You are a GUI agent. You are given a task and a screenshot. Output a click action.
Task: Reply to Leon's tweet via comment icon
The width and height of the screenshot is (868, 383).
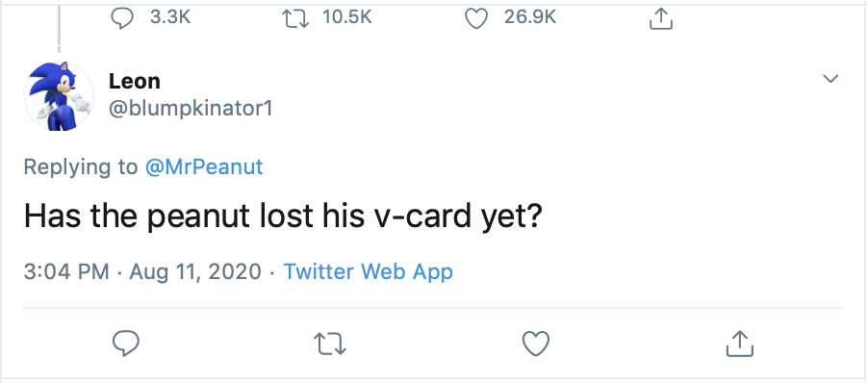pos(126,344)
